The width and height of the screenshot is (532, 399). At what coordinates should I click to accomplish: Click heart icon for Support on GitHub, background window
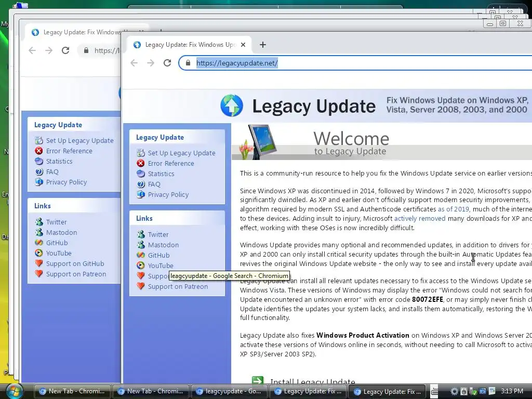coord(39,263)
